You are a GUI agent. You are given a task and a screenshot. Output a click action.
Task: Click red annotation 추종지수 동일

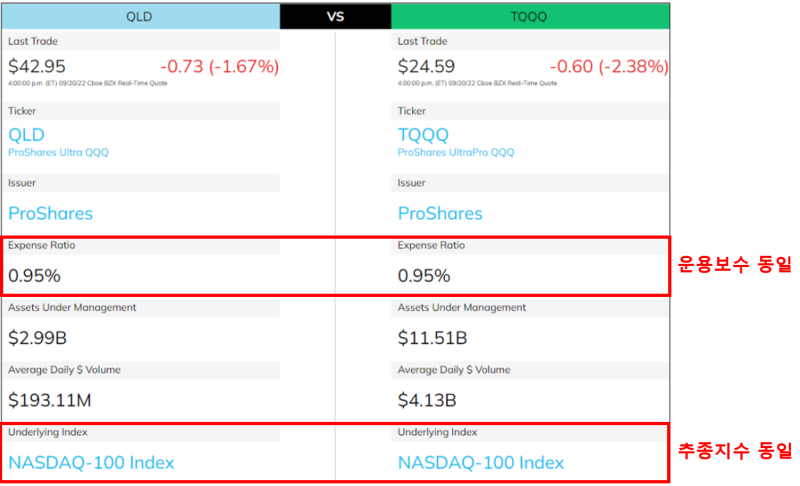[734, 450]
